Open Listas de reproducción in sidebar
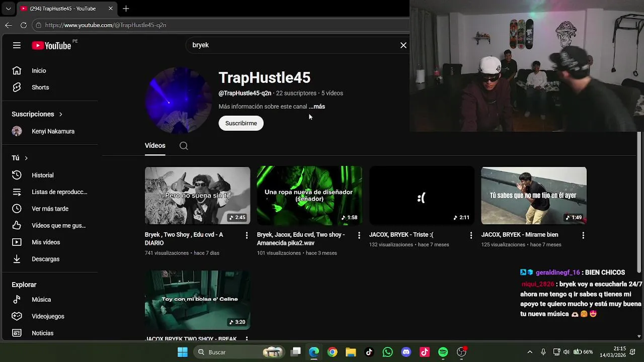This screenshot has width=644, height=362. tap(49, 192)
